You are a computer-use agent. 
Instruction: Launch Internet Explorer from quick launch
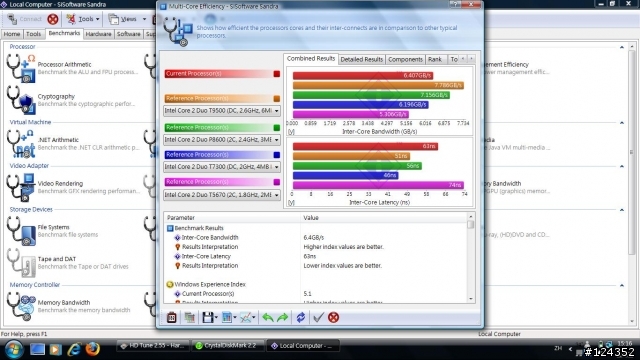coord(74,349)
